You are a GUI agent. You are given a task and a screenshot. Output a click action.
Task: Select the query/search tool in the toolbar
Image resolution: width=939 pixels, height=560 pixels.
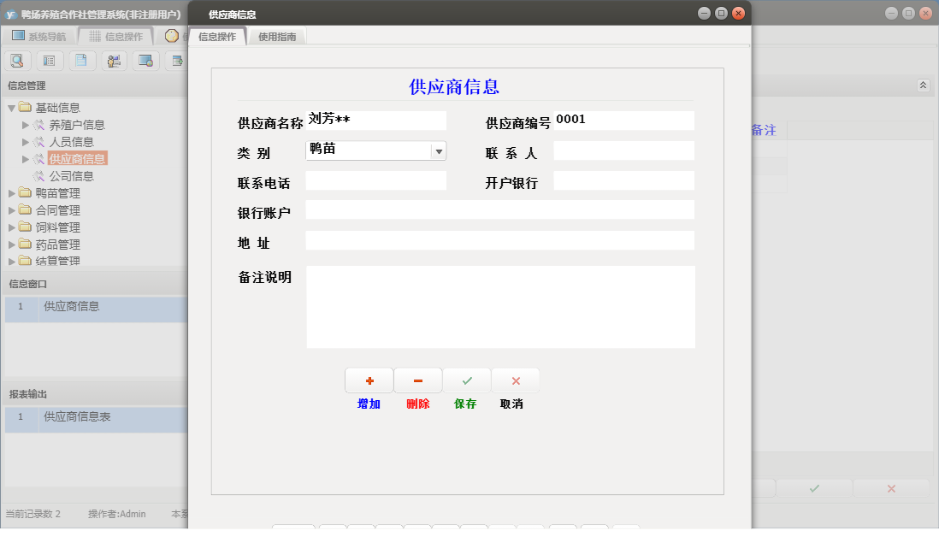point(17,60)
